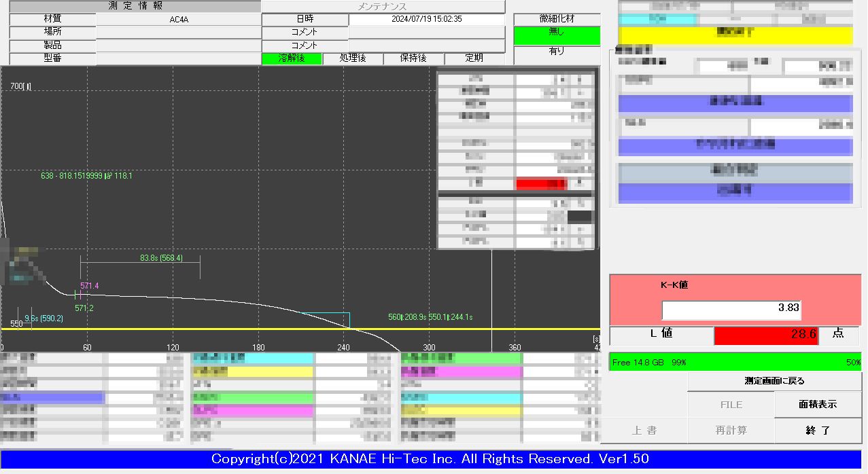
Task: Click the magenta 571.4 marker label
Action: pos(90,286)
